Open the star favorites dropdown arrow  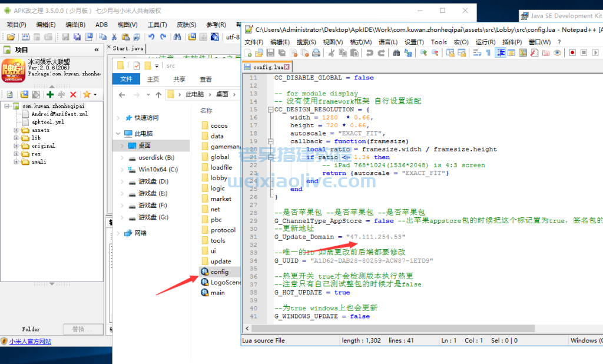[x=95, y=94]
